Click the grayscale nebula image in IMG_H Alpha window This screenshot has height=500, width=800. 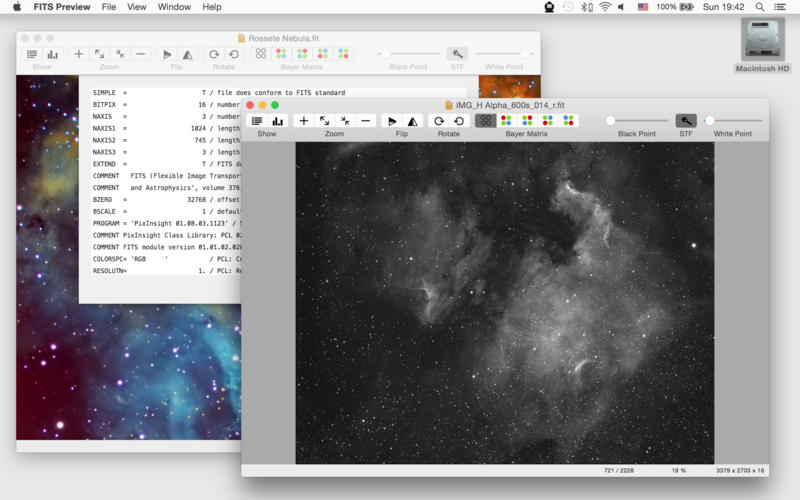point(505,303)
